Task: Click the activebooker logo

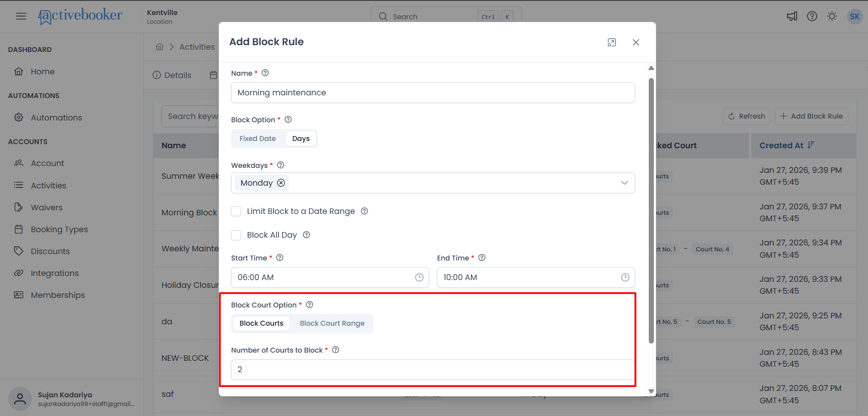Action: (80, 16)
